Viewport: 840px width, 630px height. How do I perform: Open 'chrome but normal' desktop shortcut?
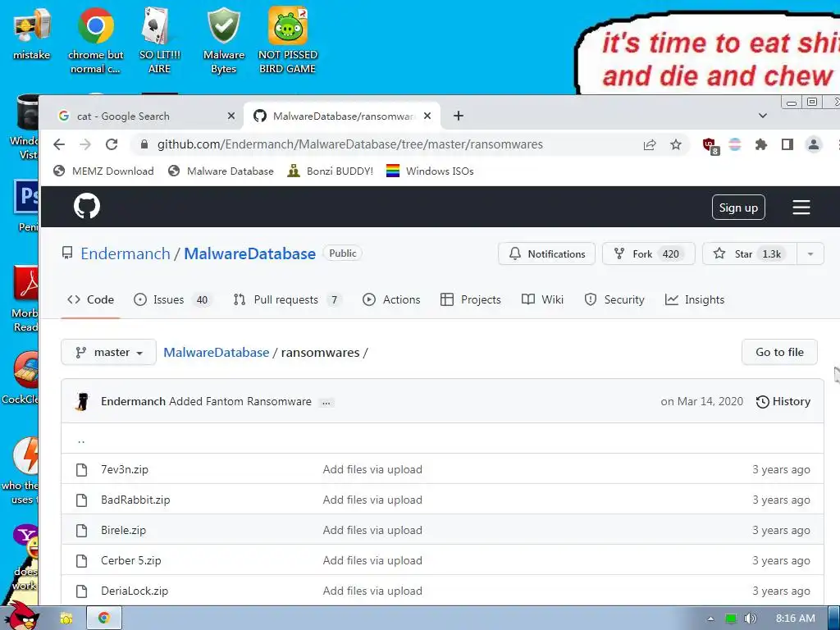pos(95,40)
